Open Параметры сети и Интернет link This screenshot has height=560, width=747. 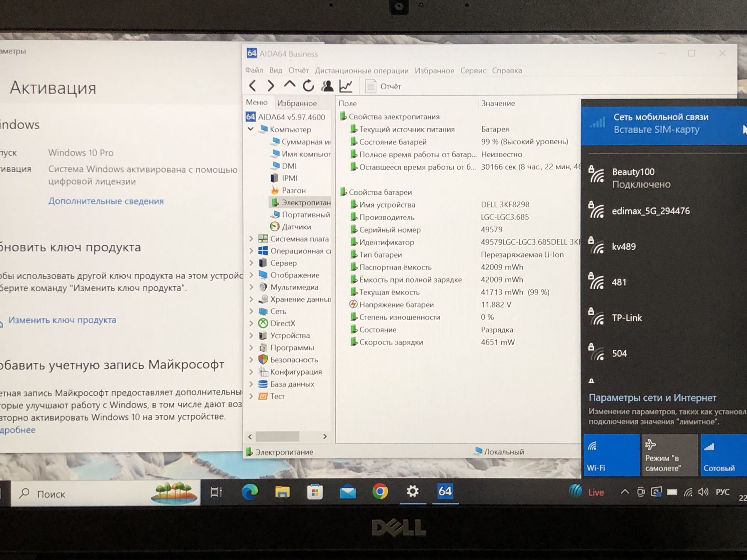(652, 398)
